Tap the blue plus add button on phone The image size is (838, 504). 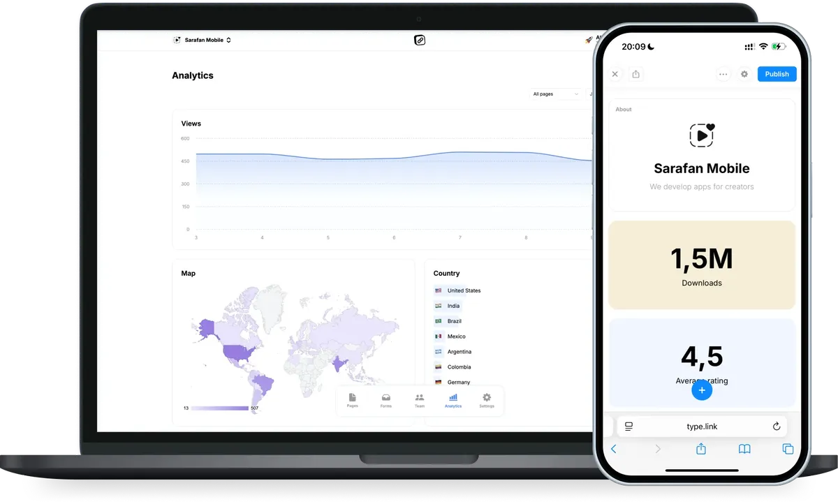coord(702,390)
